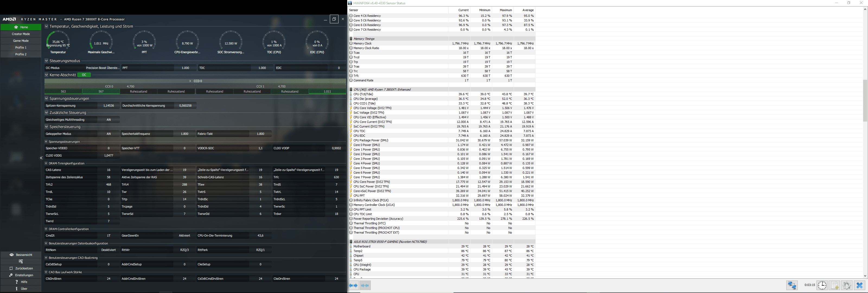Screen dimensions: 868x293
Task: Toggle GearDownEn Aktiviert value
Action: (x=184, y=236)
